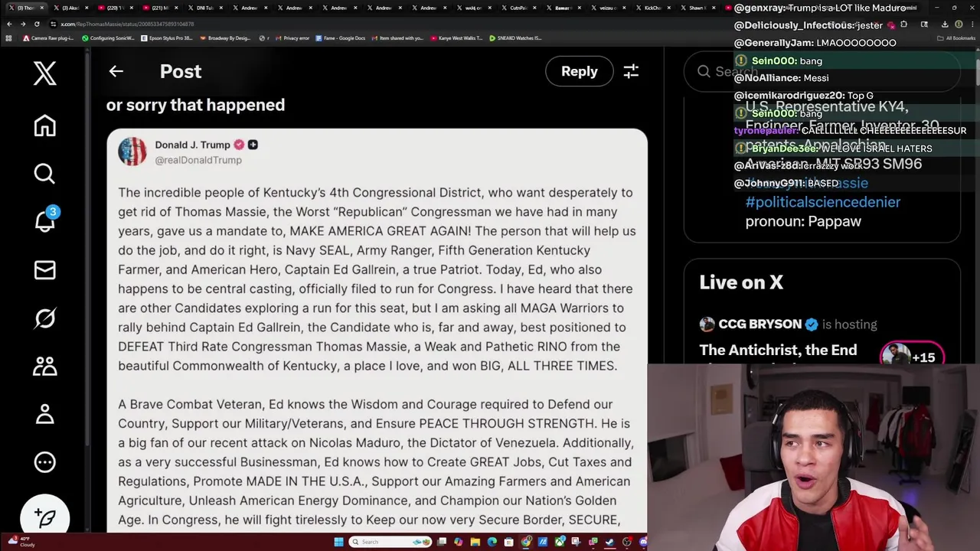Open Copilot icon in the taskbar
Image resolution: width=980 pixels, height=551 pixels.
[458, 542]
